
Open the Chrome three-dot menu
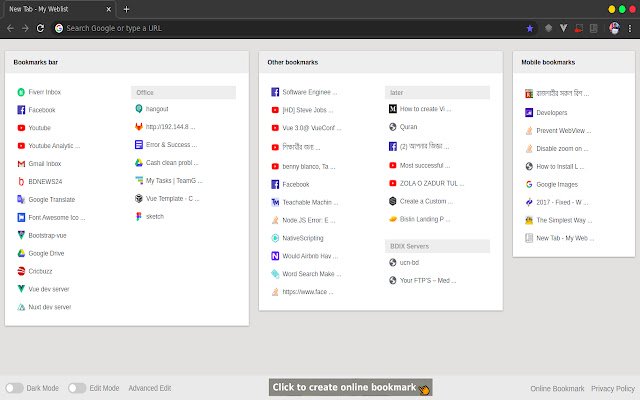(630, 28)
